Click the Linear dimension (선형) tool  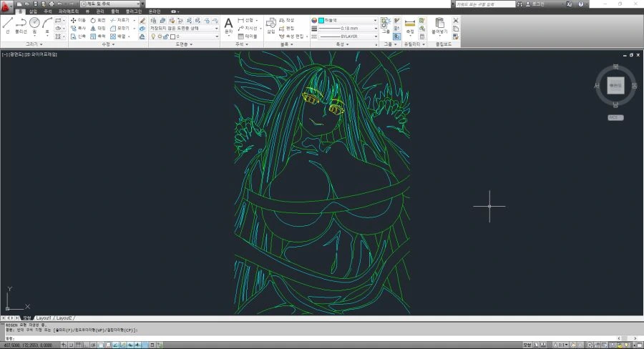point(246,20)
